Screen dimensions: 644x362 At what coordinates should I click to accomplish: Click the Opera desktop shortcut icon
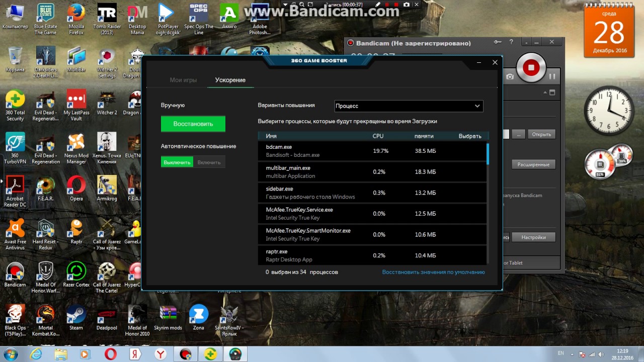tap(76, 189)
